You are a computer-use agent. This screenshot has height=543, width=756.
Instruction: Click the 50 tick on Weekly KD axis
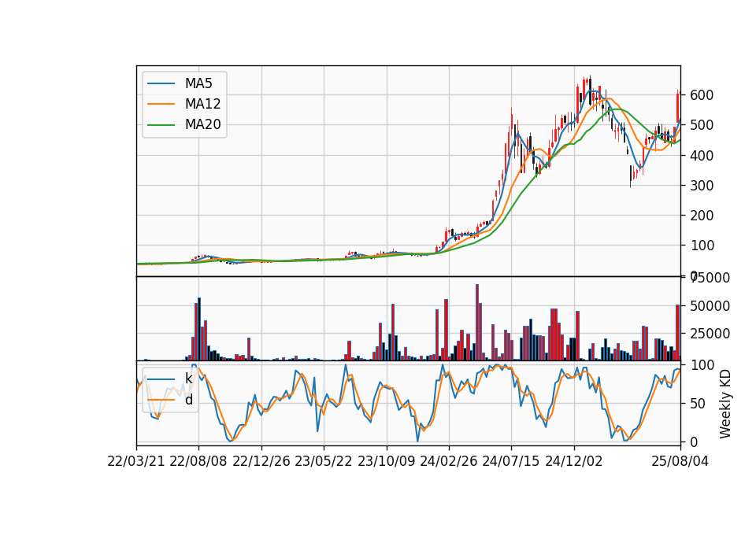coord(698,403)
